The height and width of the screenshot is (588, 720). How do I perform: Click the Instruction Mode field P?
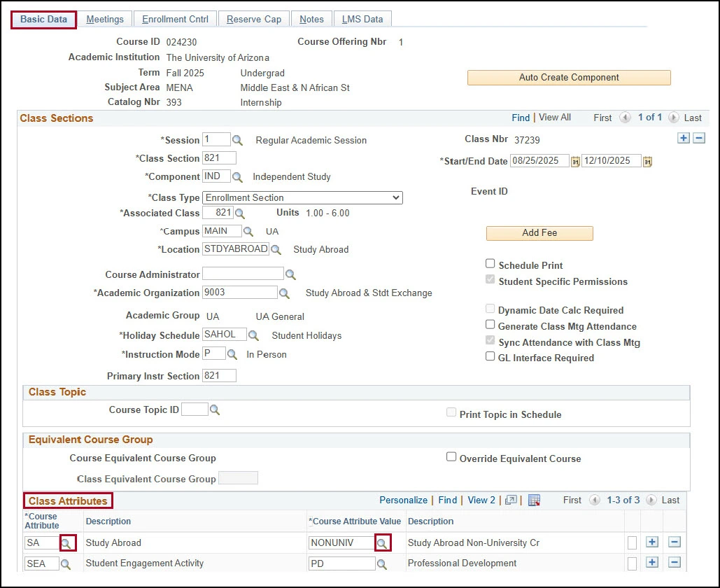click(x=214, y=353)
